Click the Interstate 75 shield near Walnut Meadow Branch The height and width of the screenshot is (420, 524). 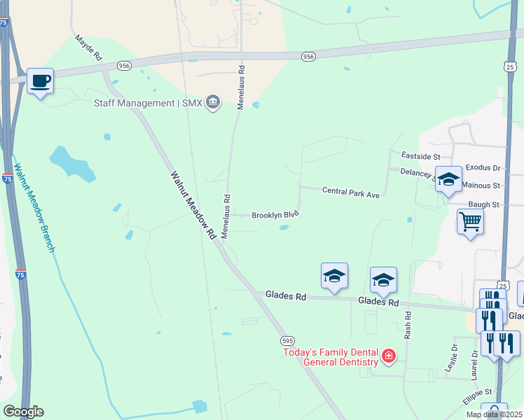[x=7, y=178]
